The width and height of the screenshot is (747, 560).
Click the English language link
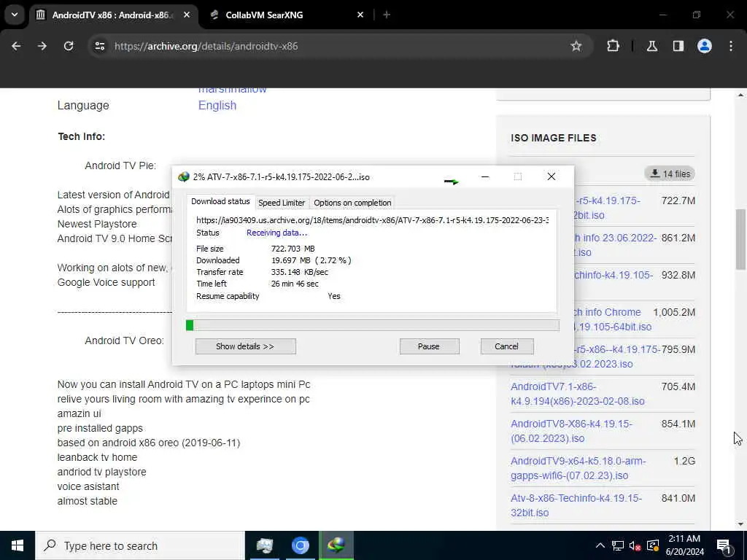[x=217, y=105]
